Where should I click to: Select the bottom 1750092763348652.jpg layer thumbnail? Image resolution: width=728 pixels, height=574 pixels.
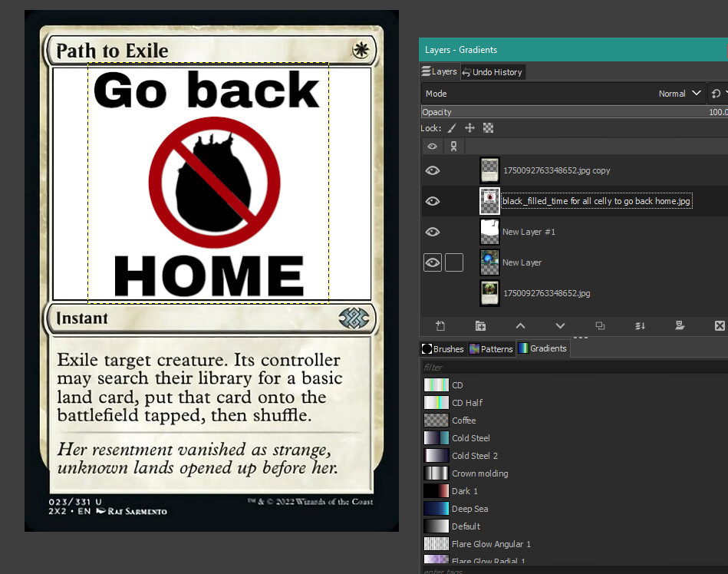pyautogui.click(x=489, y=293)
